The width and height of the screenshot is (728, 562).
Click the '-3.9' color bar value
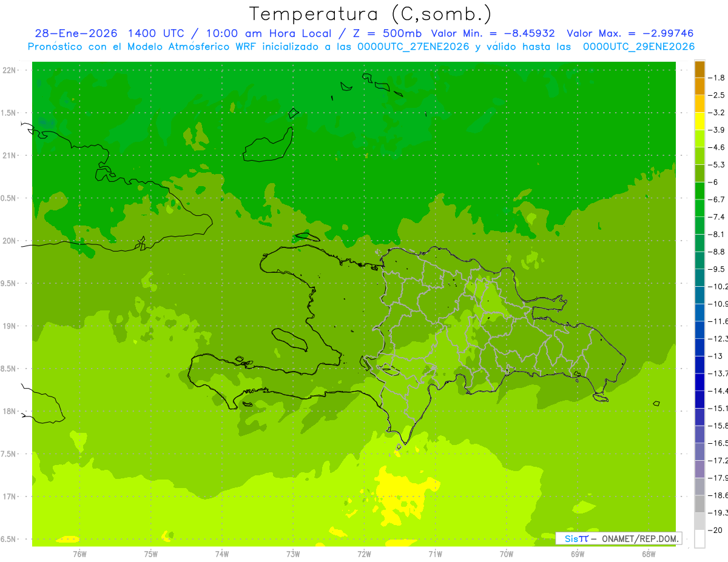tap(716, 130)
